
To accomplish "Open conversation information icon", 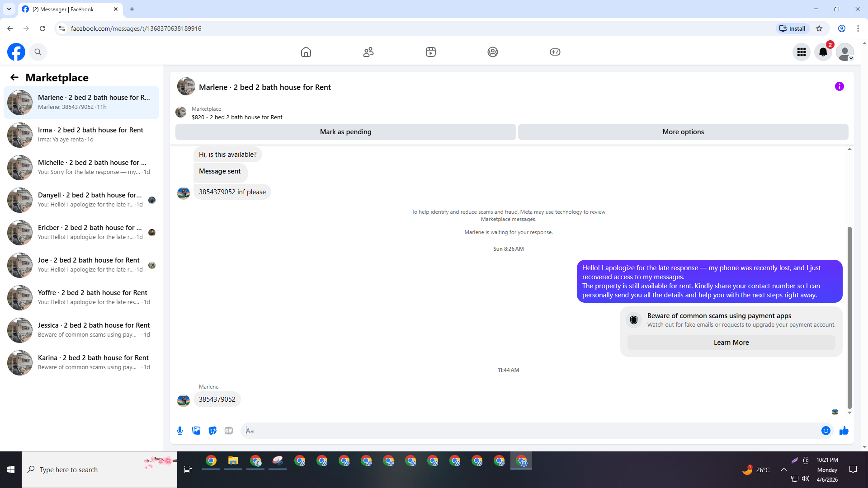I will pyautogui.click(x=840, y=86).
